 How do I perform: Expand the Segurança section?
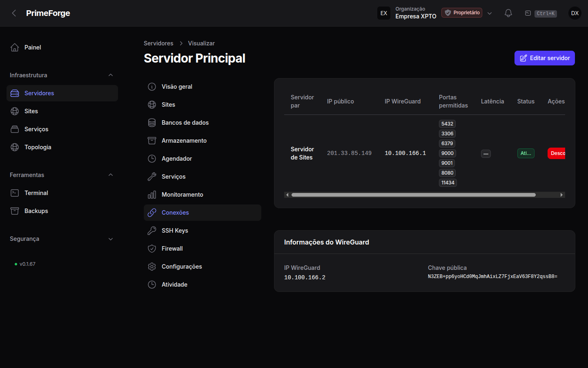coord(111,239)
